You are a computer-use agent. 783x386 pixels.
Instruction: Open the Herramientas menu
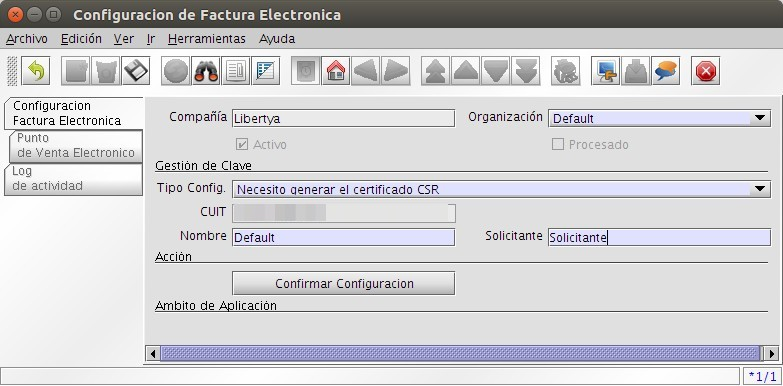207,38
